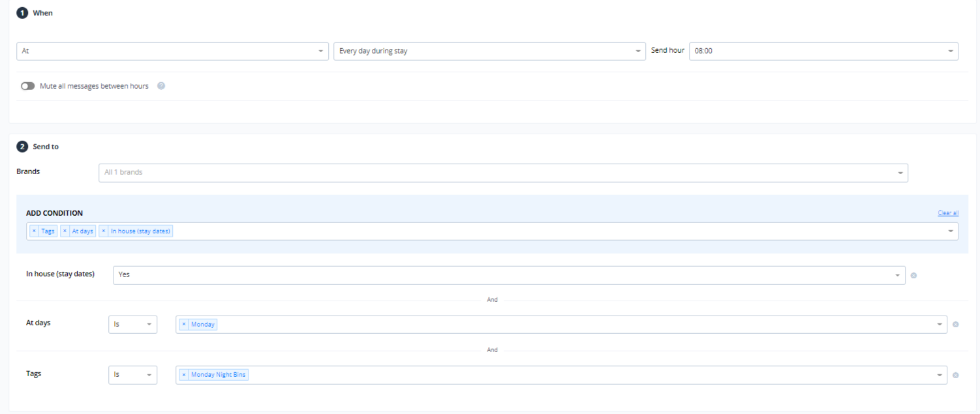Screen dimensions: 980x414
Task: Remove At days chip from Add Condition
Action: [65, 231]
